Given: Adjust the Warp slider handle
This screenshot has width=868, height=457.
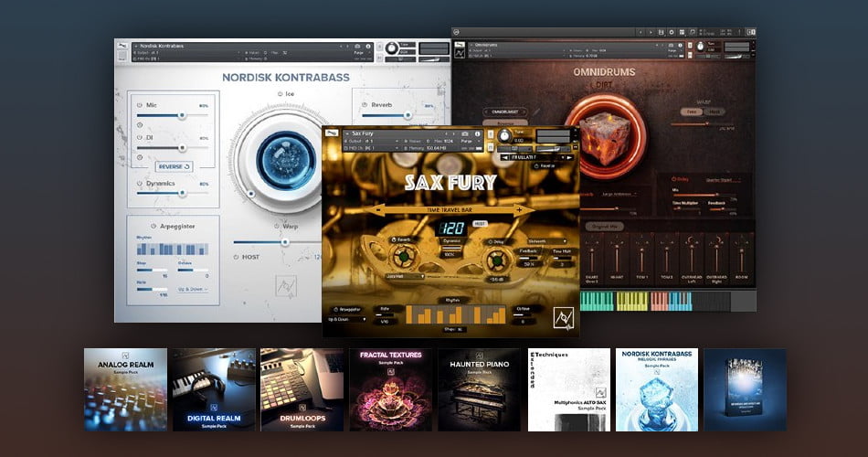Looking at the screenshot, I should coord(285,242).
